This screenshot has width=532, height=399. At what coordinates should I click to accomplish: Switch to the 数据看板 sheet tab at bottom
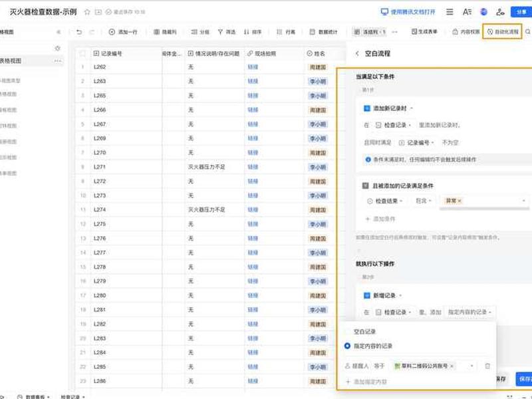coord(34,396)
